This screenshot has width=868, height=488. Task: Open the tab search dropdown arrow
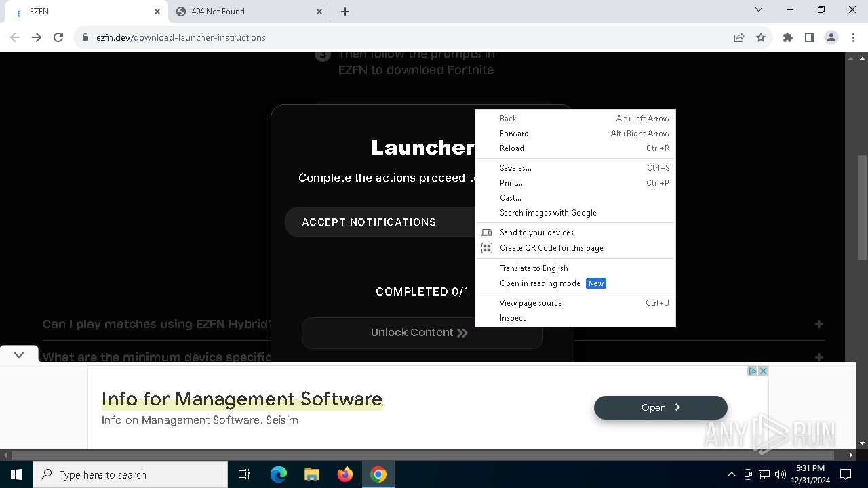759,10
